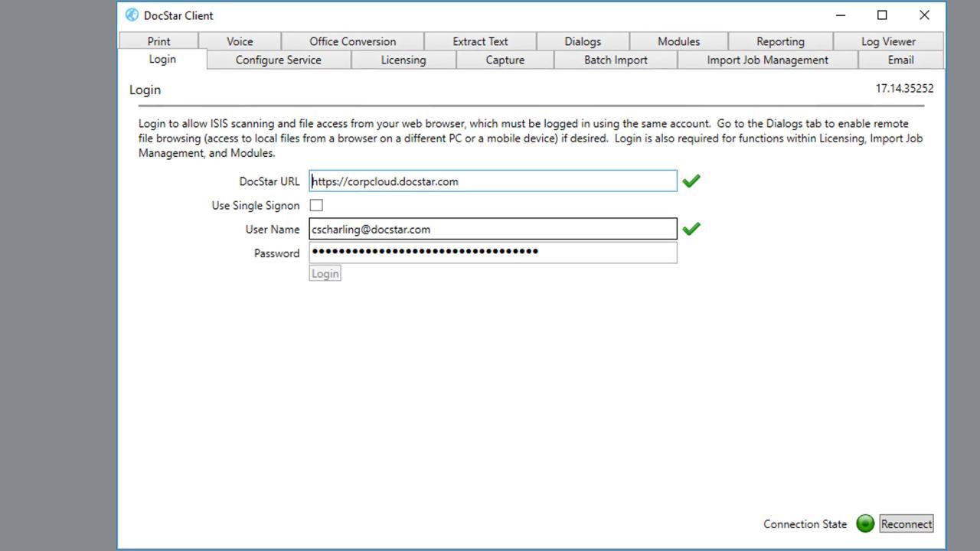980x551 pixels.
Task: Click the Reconnect button
Action: (906, 524)
